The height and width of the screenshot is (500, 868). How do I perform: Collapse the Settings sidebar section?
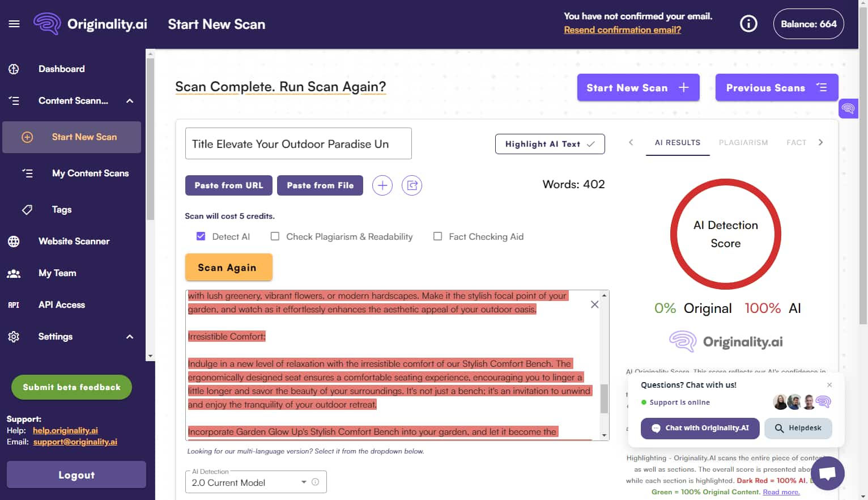[x=130, y=336]
